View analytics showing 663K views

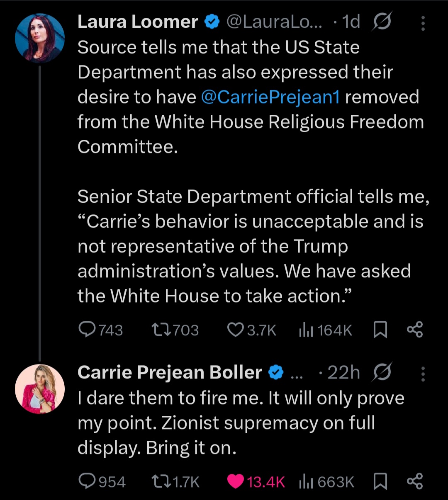tap(326, 482)
